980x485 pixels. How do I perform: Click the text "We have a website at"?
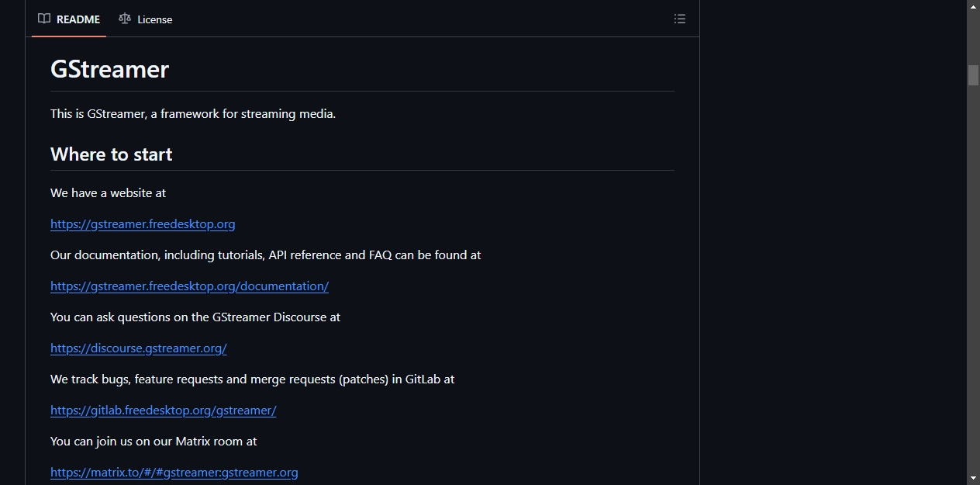click(108, 193)
